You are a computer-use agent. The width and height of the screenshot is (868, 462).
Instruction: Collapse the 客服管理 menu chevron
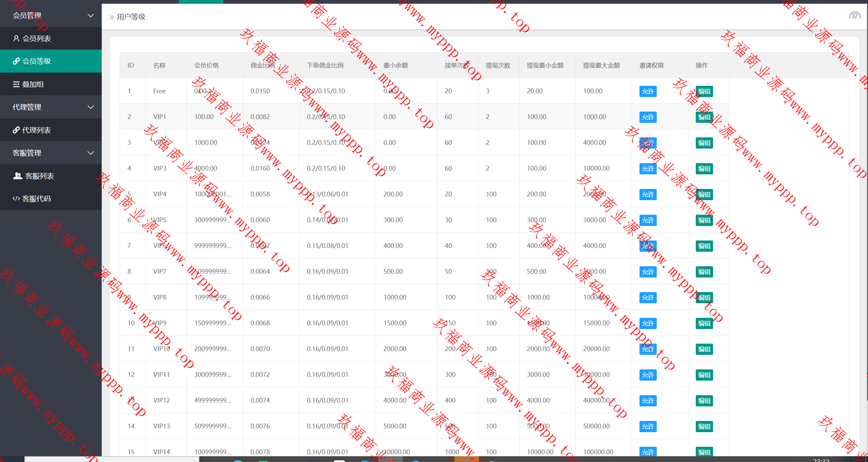point(91,153)
